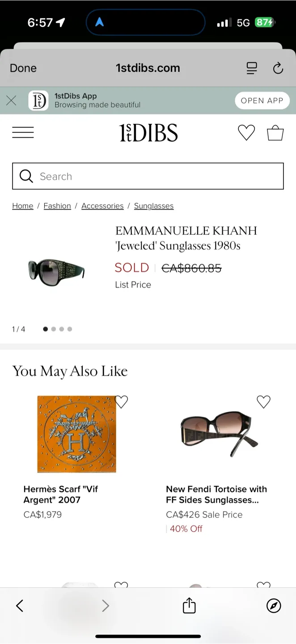
Task: Tap the OPEN APP button
Action: [262, 100]
